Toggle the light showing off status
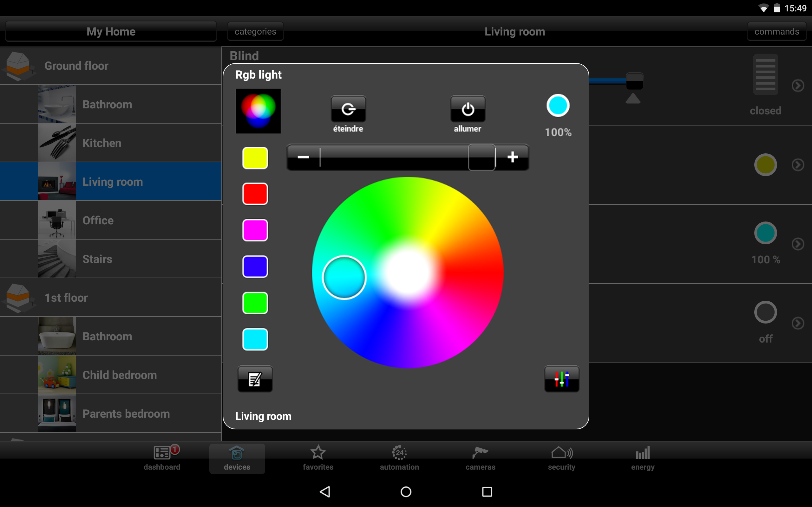 765,312
